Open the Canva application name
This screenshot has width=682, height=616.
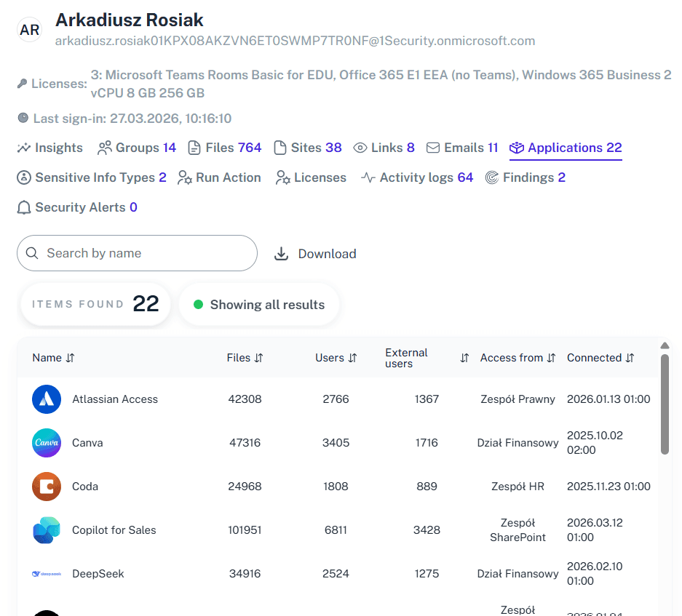pyautogui.click(x=87, y=443)
